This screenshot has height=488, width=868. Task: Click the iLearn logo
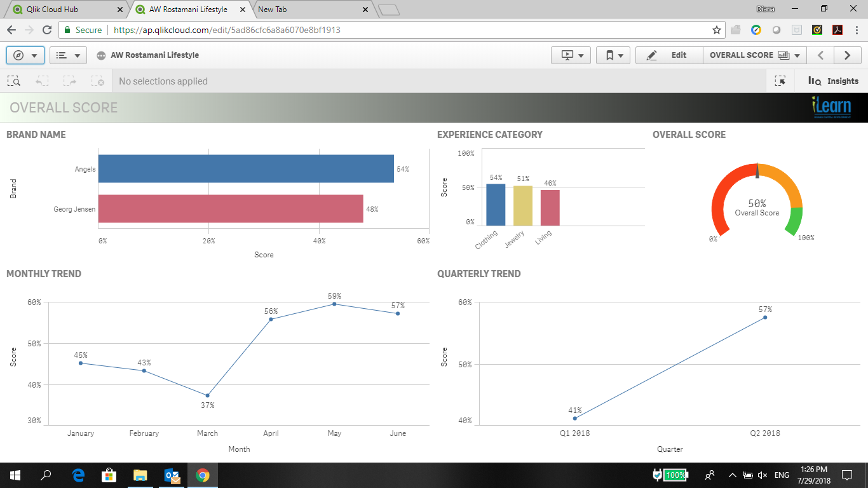pyautogui.click(x=831, y=107)
